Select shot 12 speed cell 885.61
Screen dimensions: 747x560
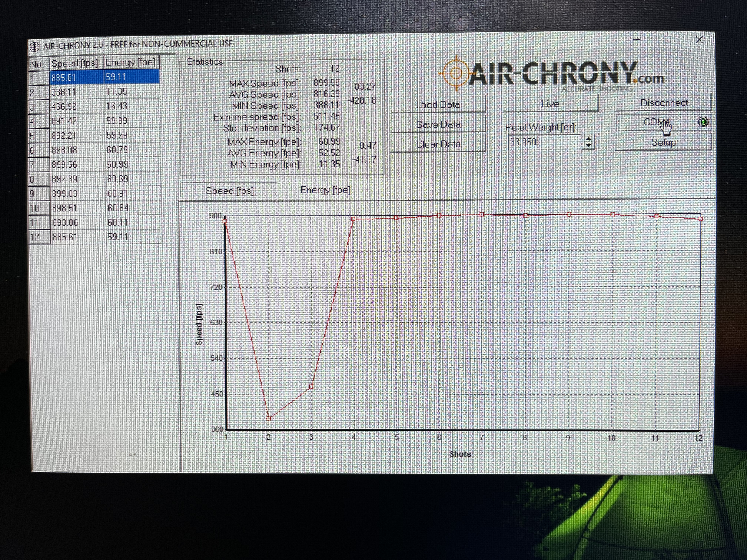click(x=79, y=237)
